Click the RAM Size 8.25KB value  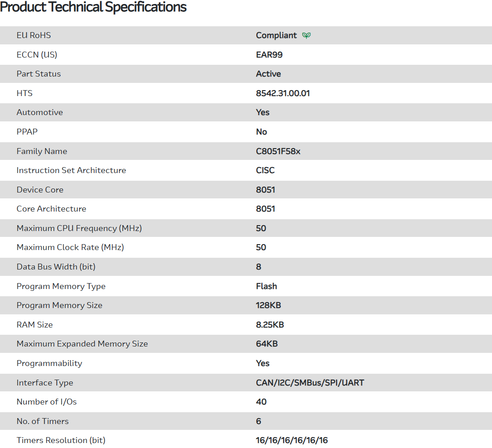pyautogui.click(x=270, y=325)
